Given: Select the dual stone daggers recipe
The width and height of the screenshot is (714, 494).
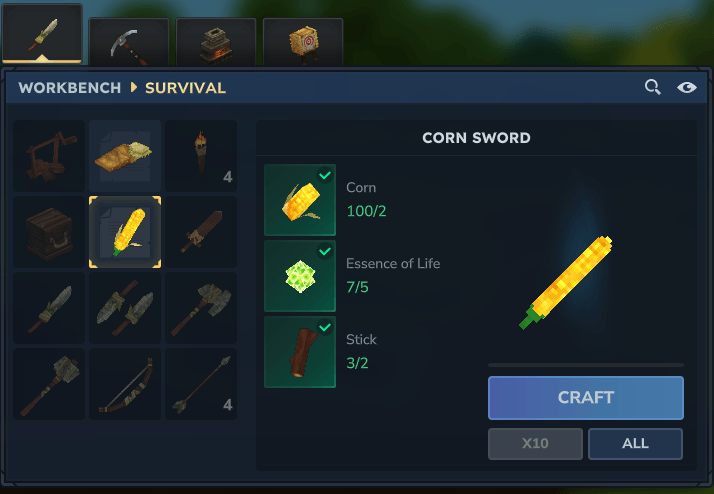Looking at the screenshot, I should coord(125,308).
